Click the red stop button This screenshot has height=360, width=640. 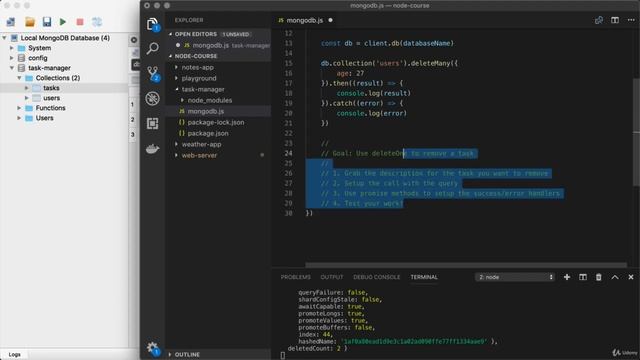click(x=80, y=22)
